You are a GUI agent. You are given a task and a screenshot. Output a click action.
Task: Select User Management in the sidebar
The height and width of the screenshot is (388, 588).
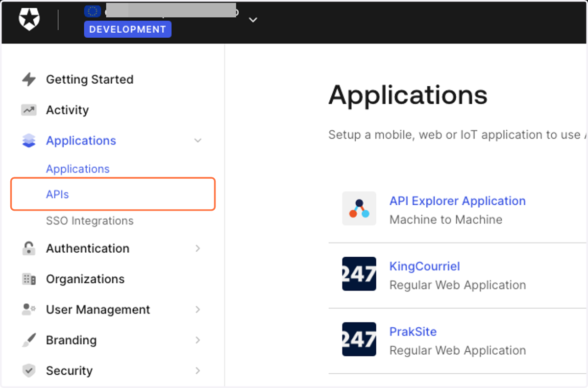click(x=98, y=310)
